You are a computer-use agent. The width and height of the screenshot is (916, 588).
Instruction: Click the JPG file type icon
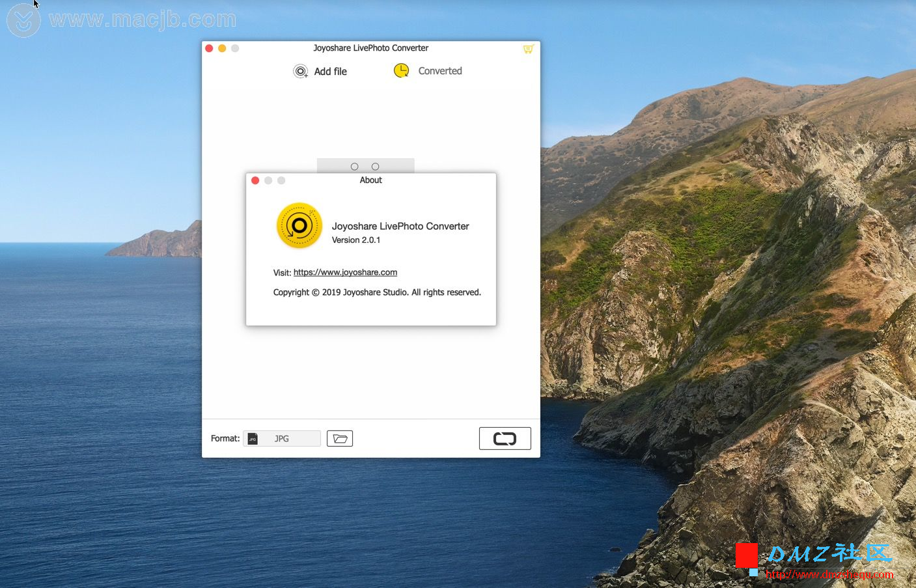[x=253, y=439]
